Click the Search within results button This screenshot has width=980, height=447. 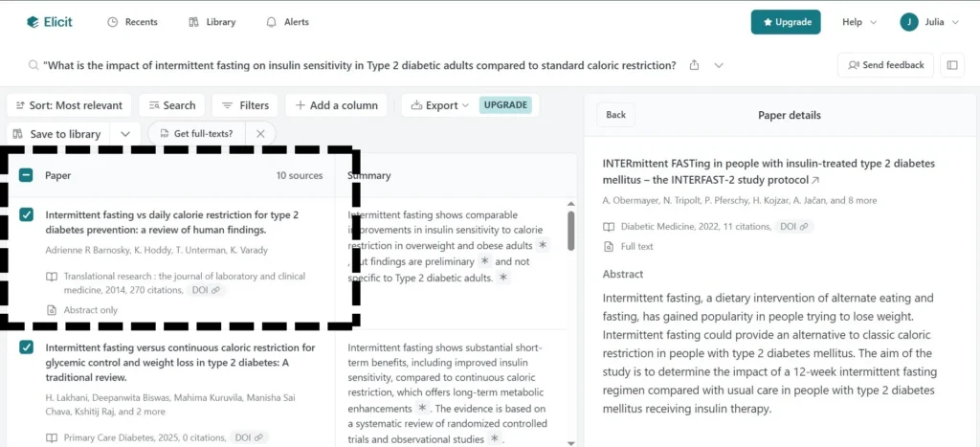coord(172,105)
